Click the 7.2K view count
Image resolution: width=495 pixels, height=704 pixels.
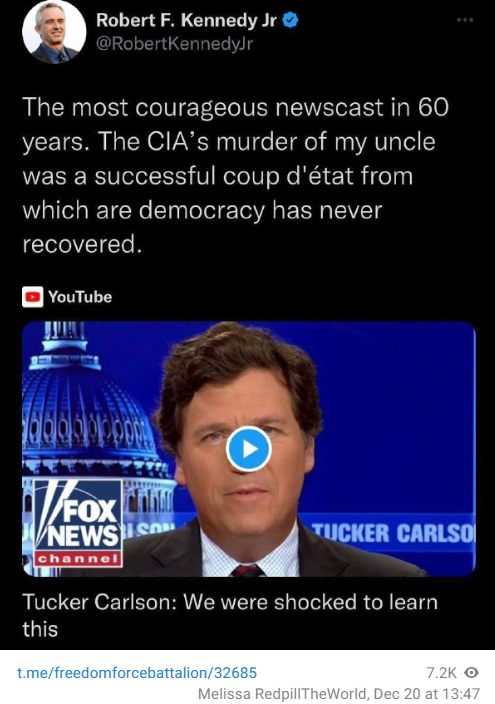point(441,673)
